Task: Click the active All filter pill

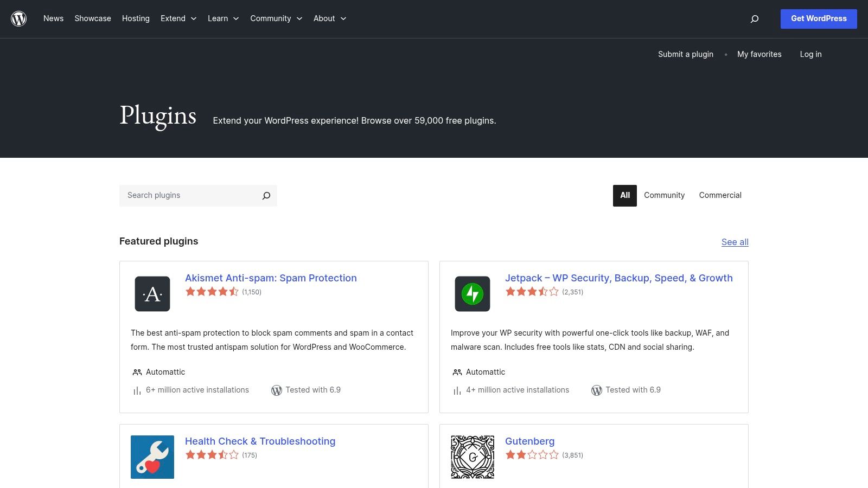Action: pyautogui.click(x=624, y=195)
